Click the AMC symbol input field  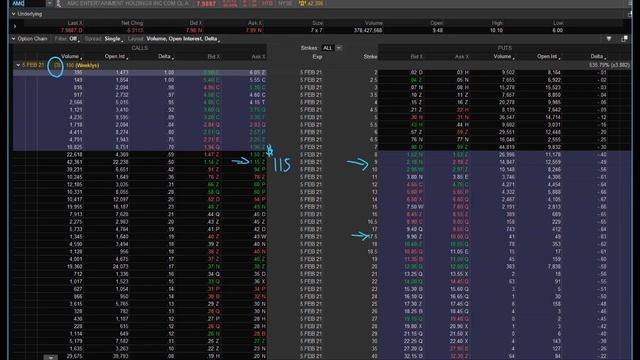pyautogui.click(x=28, y=3)
